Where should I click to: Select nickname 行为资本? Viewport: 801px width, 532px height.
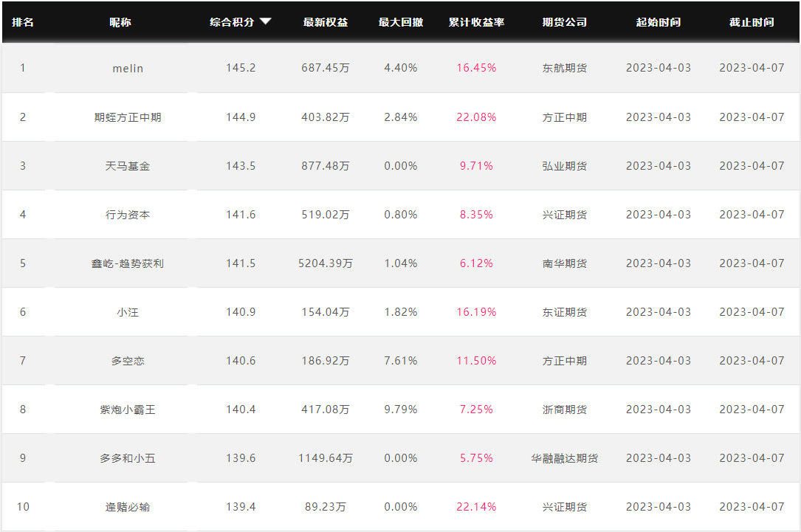[x=128, y=215]
